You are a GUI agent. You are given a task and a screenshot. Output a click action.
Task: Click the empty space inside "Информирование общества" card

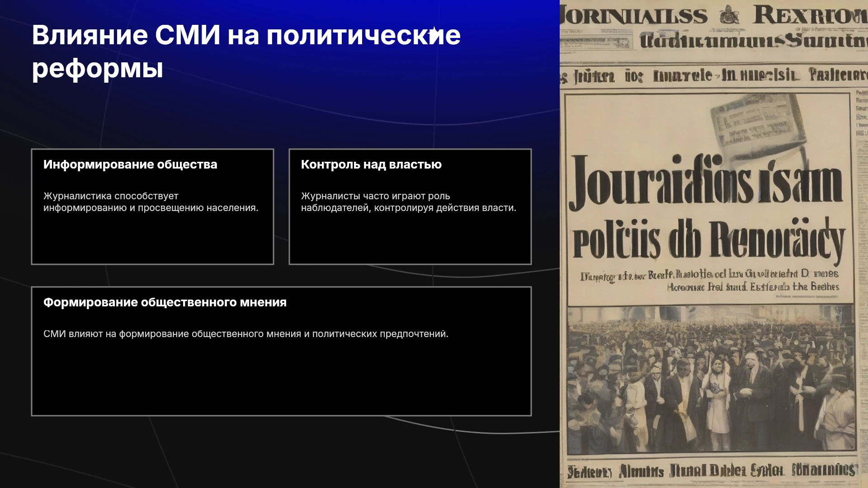(152, 239)
